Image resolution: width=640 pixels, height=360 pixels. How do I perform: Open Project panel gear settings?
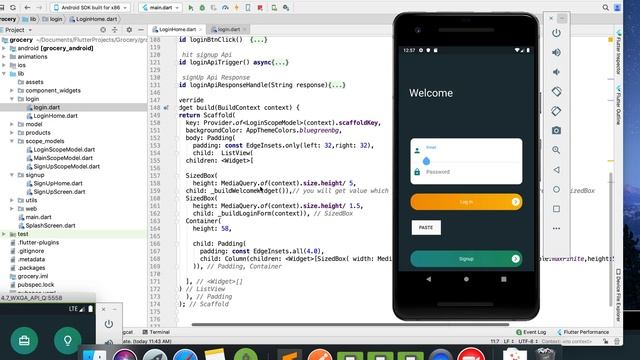point(129,30)
